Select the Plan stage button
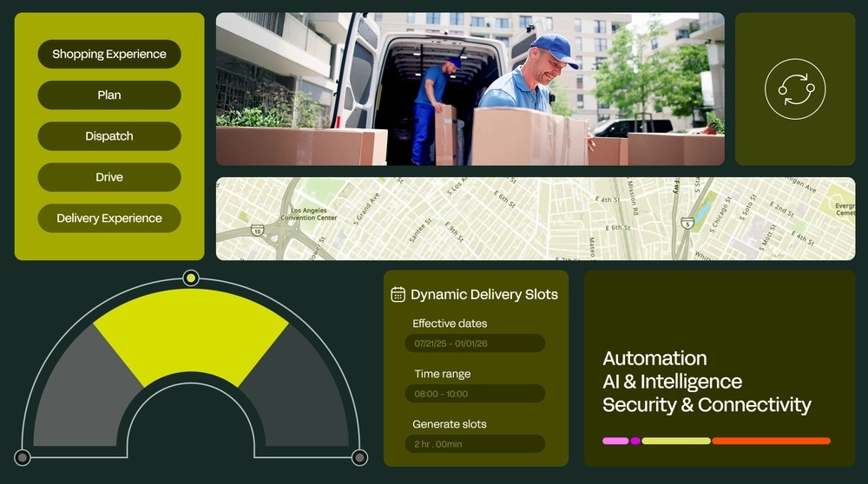Image resolution: width=868 pixels, height=484 pixels. pyautogui.click(x=109, y=95)
